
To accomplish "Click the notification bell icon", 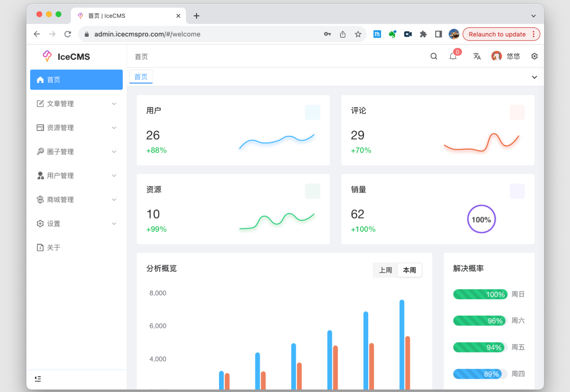I will (453, 56).
